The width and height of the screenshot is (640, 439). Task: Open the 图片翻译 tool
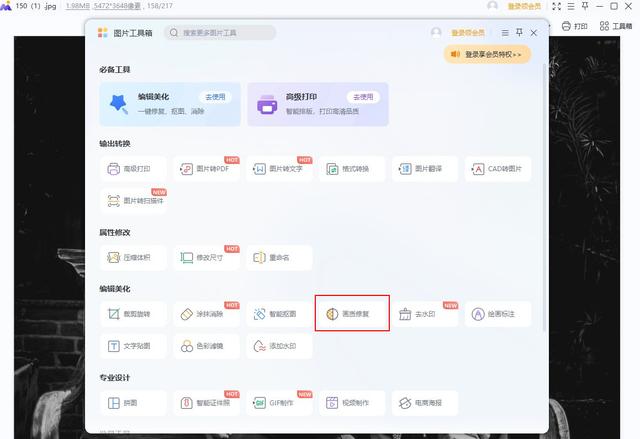coord(425,169)
